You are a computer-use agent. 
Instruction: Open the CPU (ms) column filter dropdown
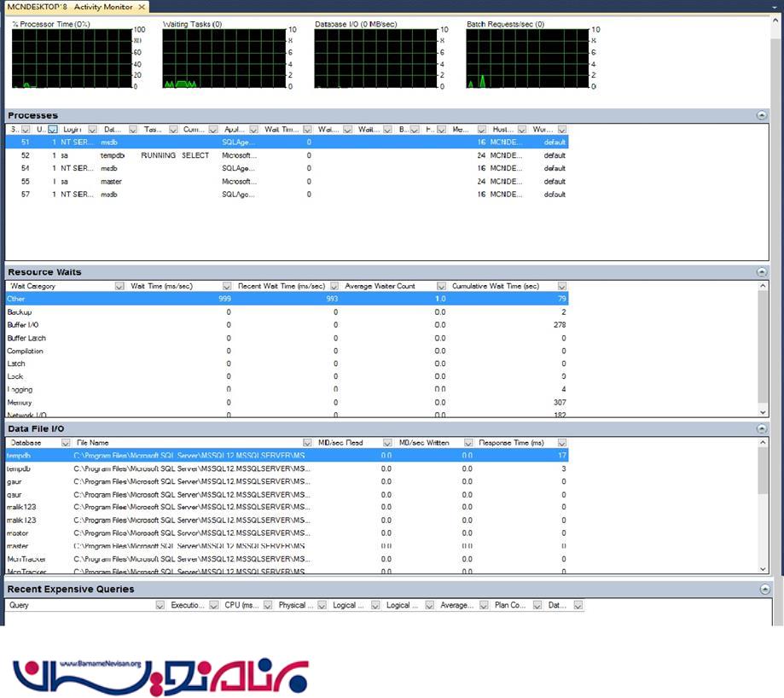tap(268, 605)
